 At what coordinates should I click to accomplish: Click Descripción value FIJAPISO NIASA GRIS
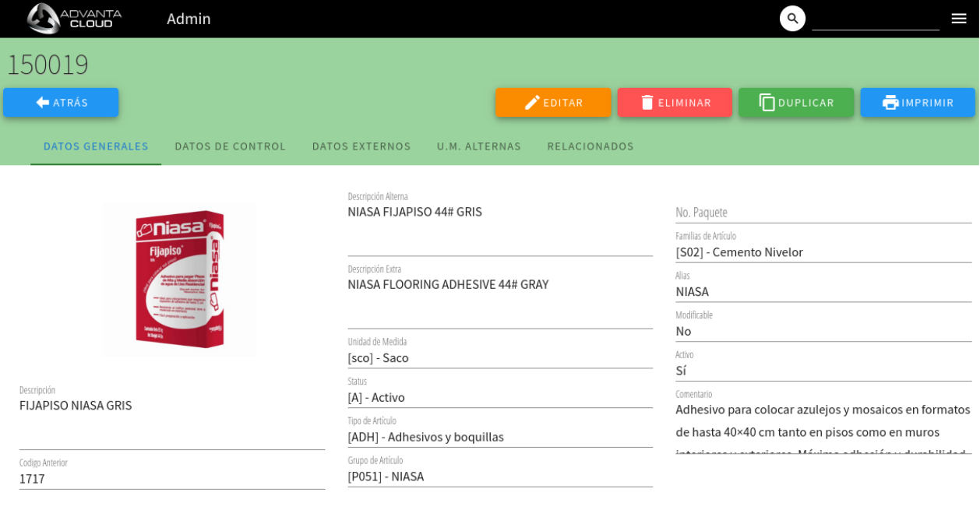pos(76,405)
